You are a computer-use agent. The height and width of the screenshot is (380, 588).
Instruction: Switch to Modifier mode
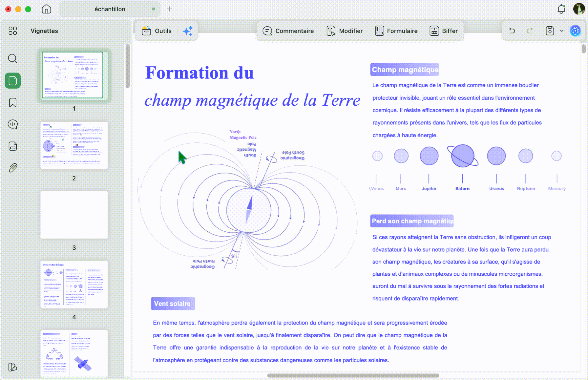click(x=345, y=31)
